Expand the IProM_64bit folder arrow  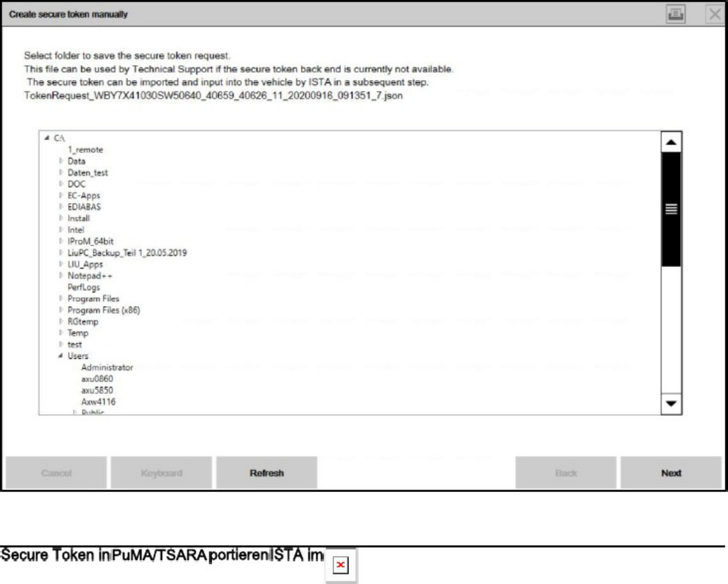(61, 241)
